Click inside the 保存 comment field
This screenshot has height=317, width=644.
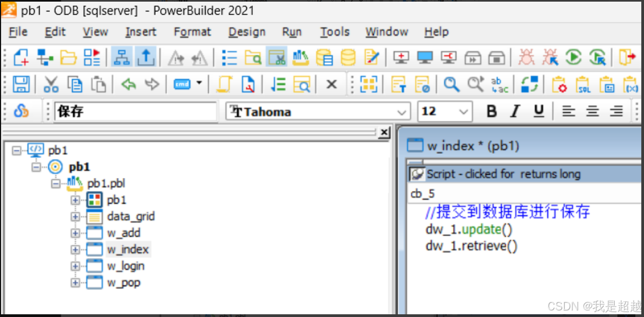pyautogui.click(x=135, y=111)
